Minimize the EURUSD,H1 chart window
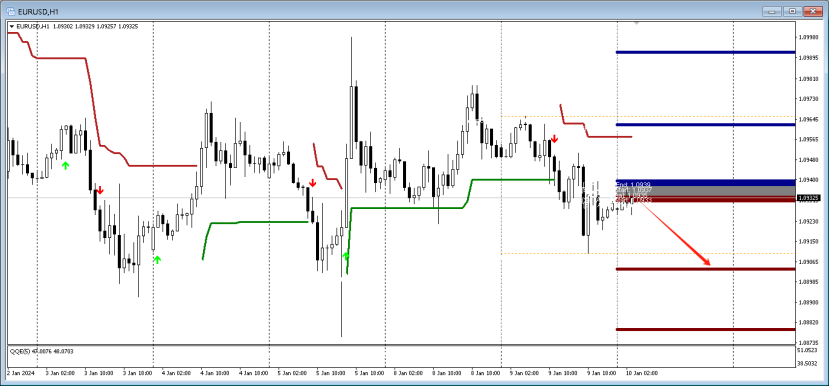 (772, 11)
